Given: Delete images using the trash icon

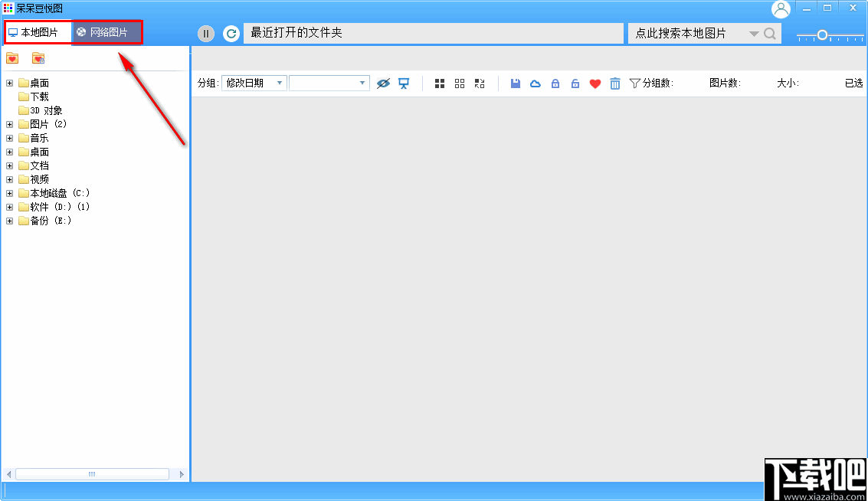Looking at the screenshot, I should tap(615, 83).
